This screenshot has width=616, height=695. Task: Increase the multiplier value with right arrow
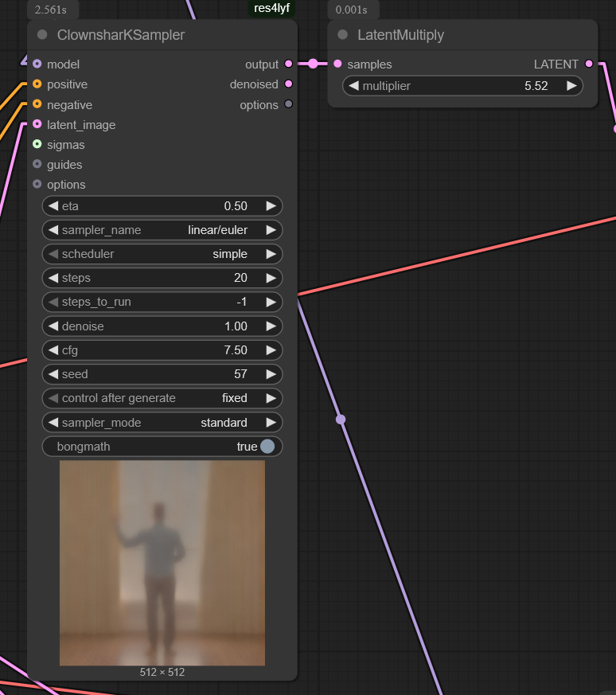[571, 86]
